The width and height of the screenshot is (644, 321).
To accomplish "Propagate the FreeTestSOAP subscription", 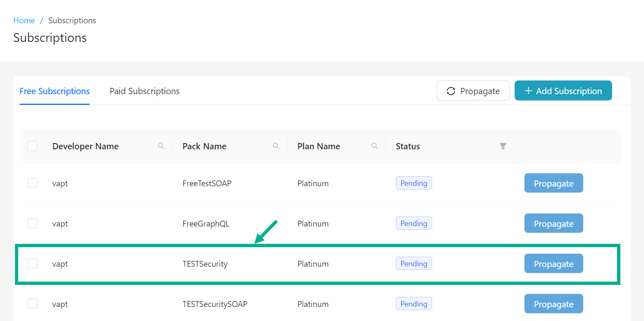I will 554,183.
